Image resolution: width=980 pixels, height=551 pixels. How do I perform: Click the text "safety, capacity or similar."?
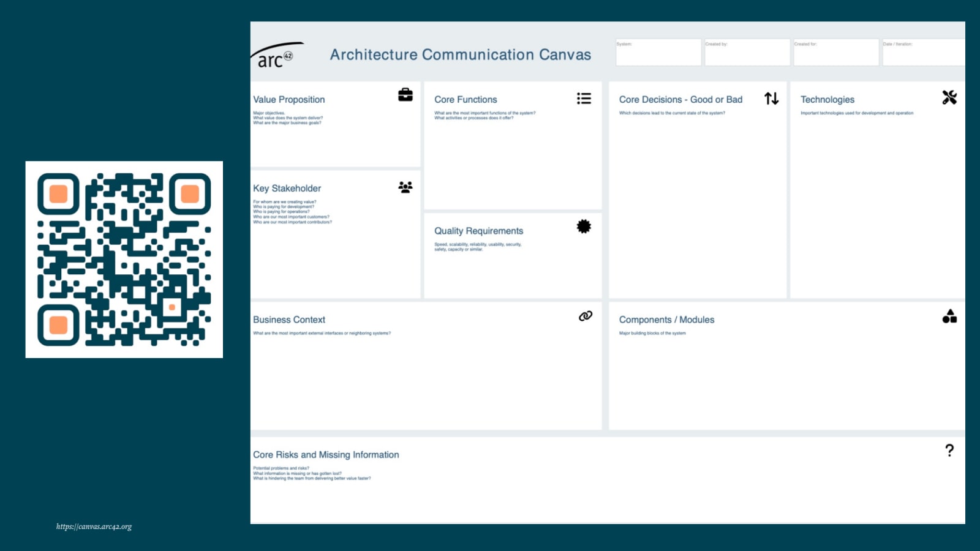point(459,250)
